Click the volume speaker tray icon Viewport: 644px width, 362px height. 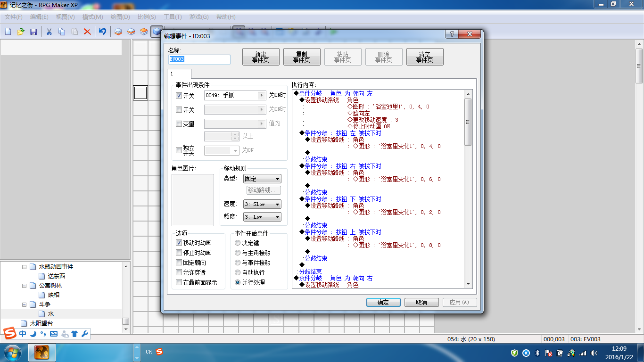pos(594,353)
